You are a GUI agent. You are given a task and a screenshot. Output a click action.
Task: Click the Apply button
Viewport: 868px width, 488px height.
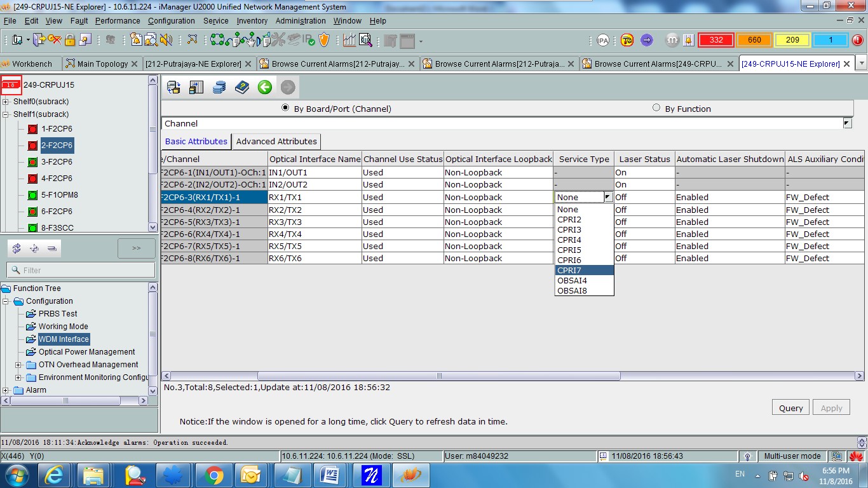click(x=831, y=408)
